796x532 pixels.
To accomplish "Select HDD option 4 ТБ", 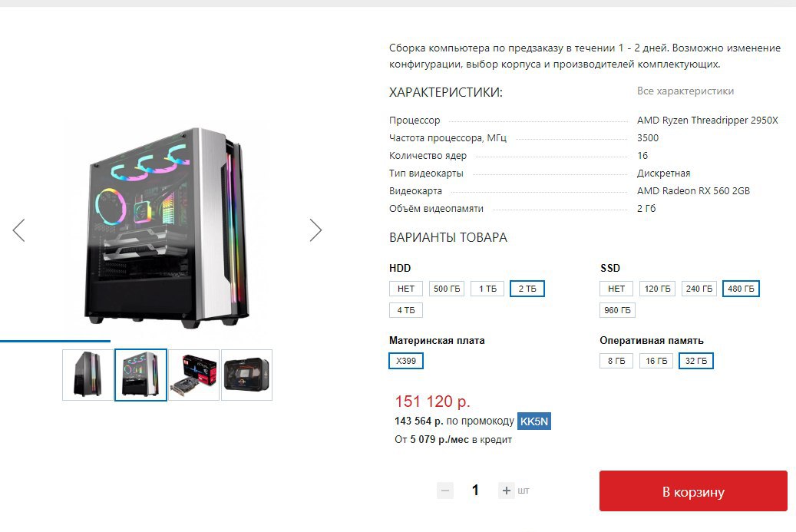I will (x=405, y=310).
